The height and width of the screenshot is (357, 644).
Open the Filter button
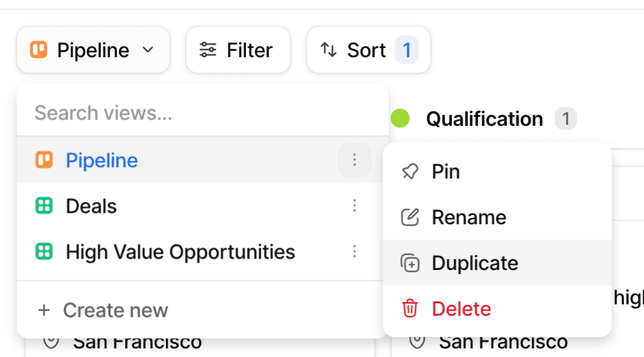(238, 50)
